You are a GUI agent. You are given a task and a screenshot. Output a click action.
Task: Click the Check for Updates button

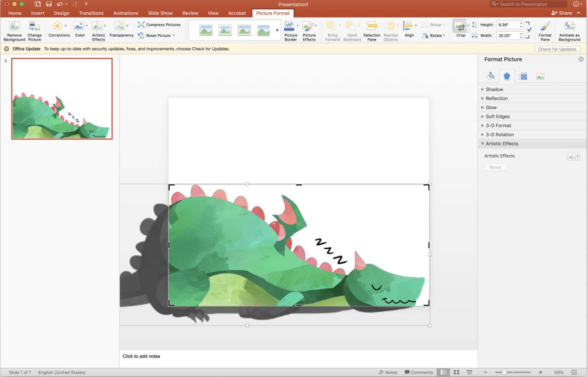point(557,49)
